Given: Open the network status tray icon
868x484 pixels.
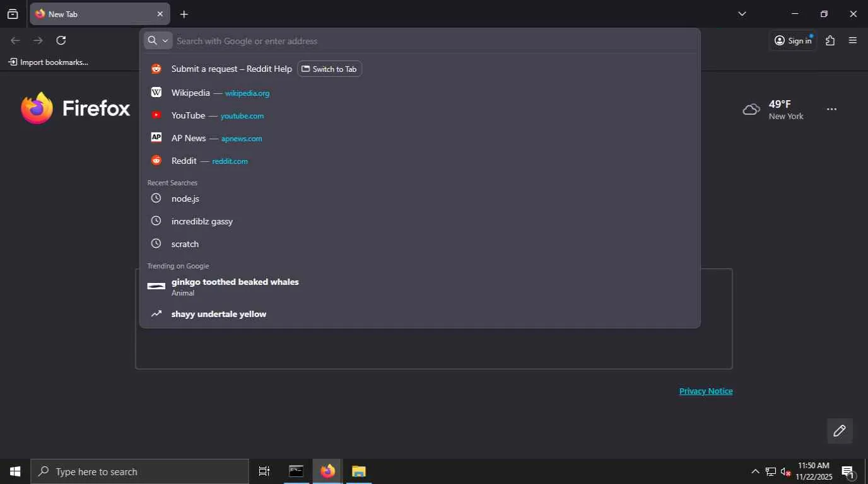Looking at the screenshot, I should coord(771,471).
